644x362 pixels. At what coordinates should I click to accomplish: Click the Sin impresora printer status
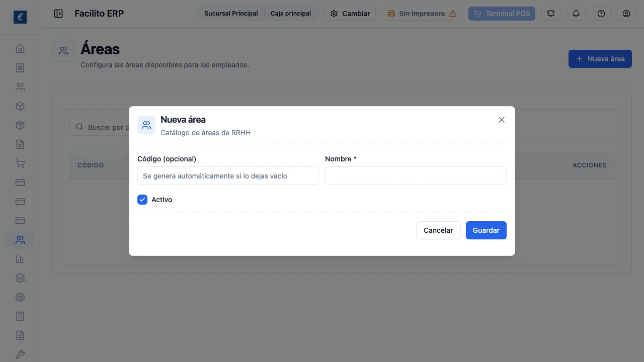tap(422, 14)
